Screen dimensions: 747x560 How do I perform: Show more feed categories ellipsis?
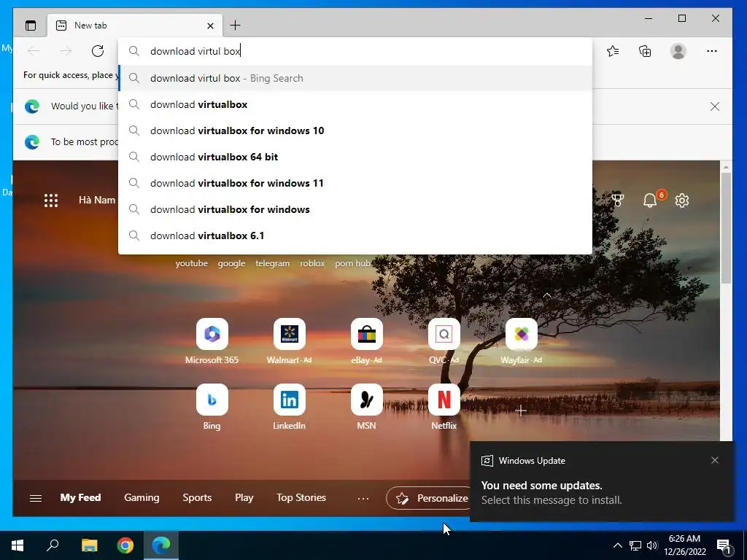363,498
